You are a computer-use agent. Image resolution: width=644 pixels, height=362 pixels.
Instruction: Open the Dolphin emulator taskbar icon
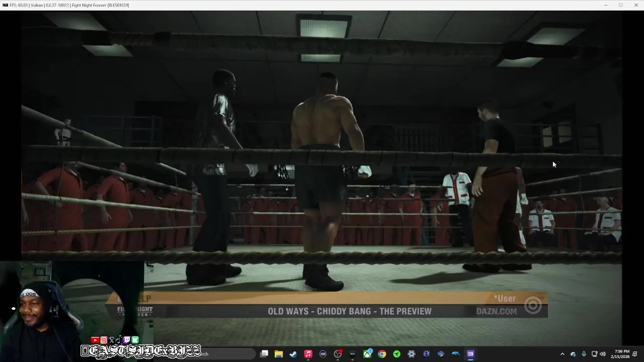click(x=456, y=354)
